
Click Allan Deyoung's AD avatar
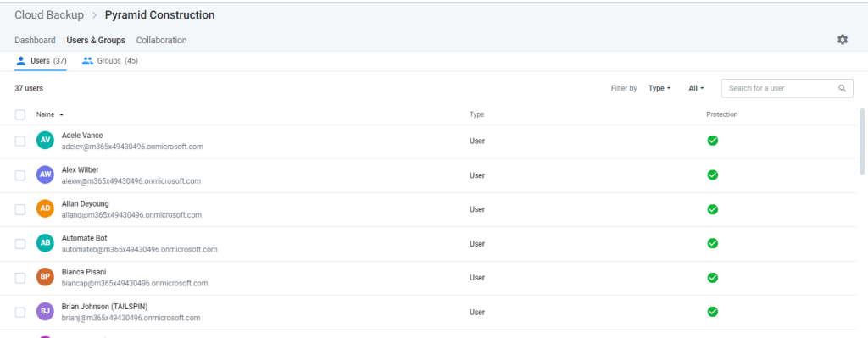(46, 209)
